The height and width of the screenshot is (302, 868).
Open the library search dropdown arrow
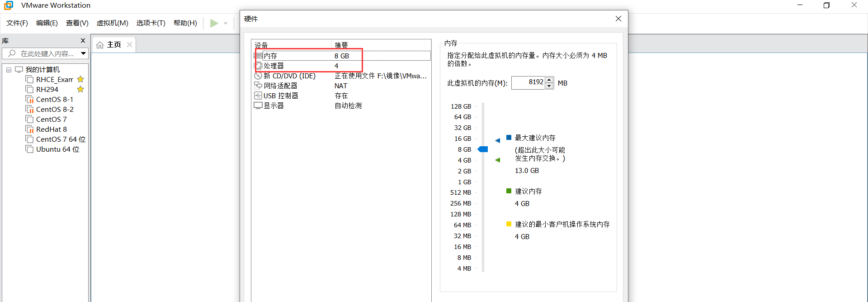[83, 53]
